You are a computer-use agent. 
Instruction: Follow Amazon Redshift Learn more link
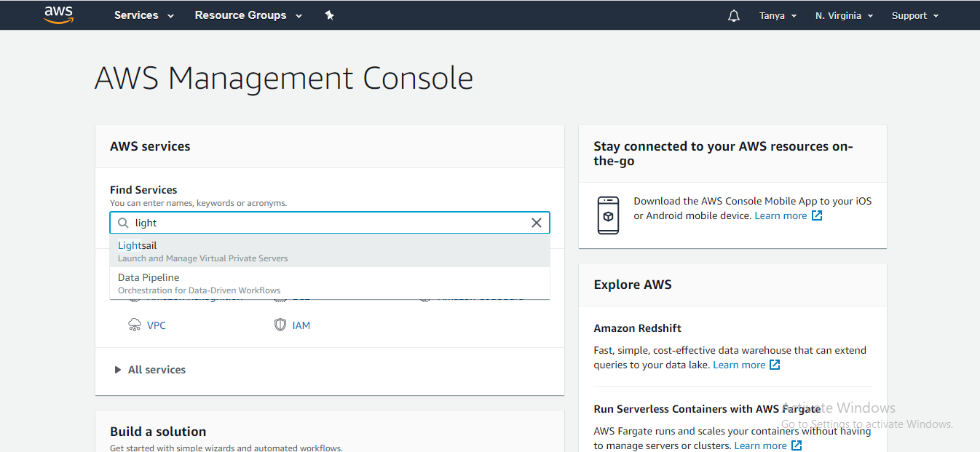coord(739,365)
